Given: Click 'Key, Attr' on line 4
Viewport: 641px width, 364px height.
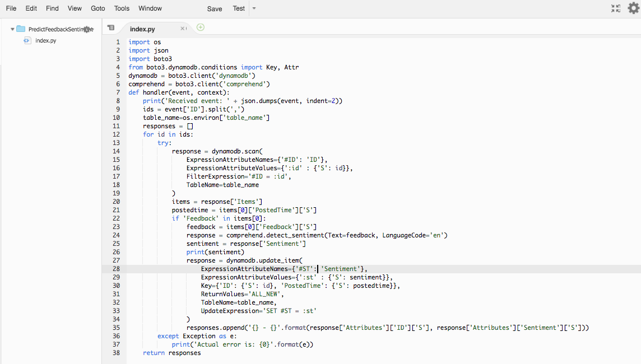Looking at the screenshot, I should (282, 67).
